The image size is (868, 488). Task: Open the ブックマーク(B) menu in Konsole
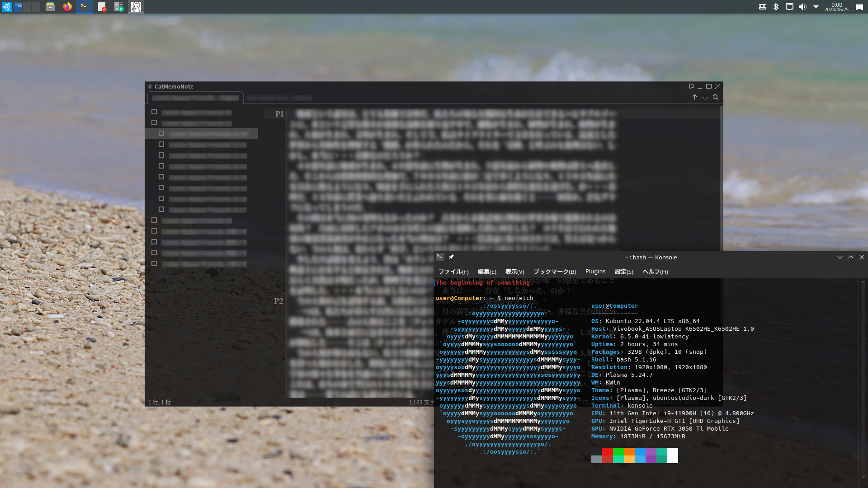click(x=555, y=272)
